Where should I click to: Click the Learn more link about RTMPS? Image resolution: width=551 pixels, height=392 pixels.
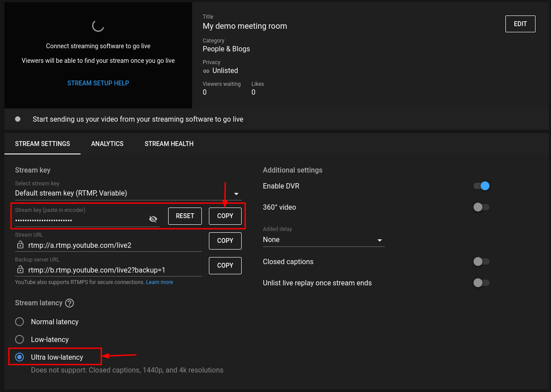click(x=159, y=282)
